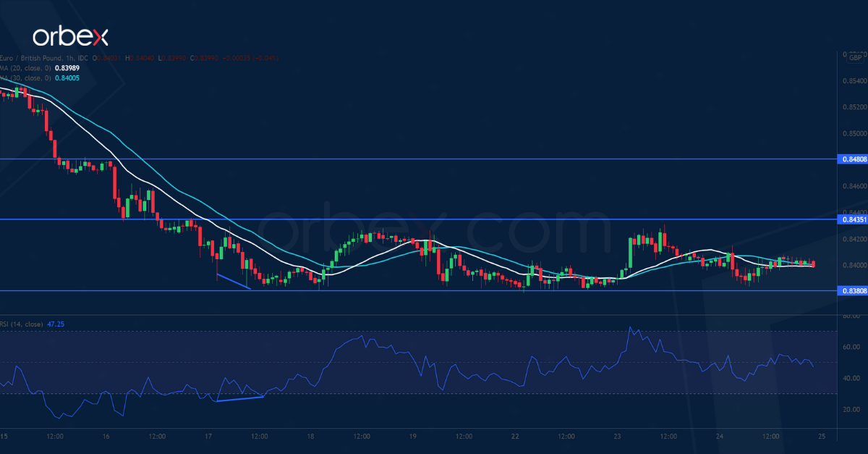Viewport: 868px width, 454px height.
Task: Click the RSI value 47.25 in the legend
Action: point(56,324)
